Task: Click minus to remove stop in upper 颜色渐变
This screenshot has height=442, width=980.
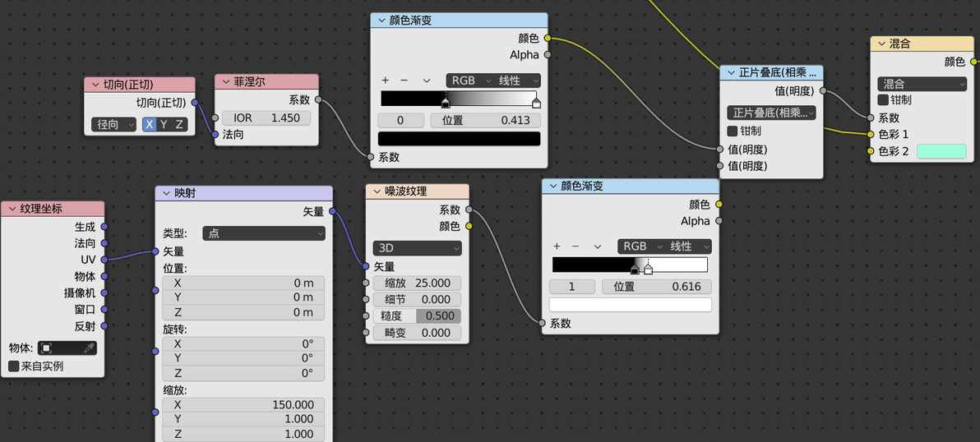Action: click(404, 81)
